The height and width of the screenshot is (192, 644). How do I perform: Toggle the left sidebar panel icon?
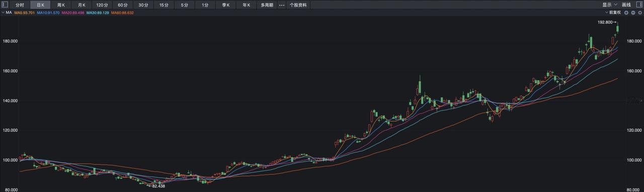[5, 5]
